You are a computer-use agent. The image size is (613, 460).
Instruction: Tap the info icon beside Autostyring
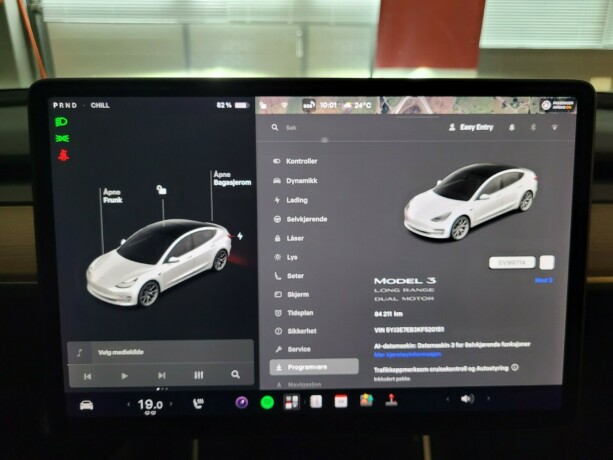(515, 367)
